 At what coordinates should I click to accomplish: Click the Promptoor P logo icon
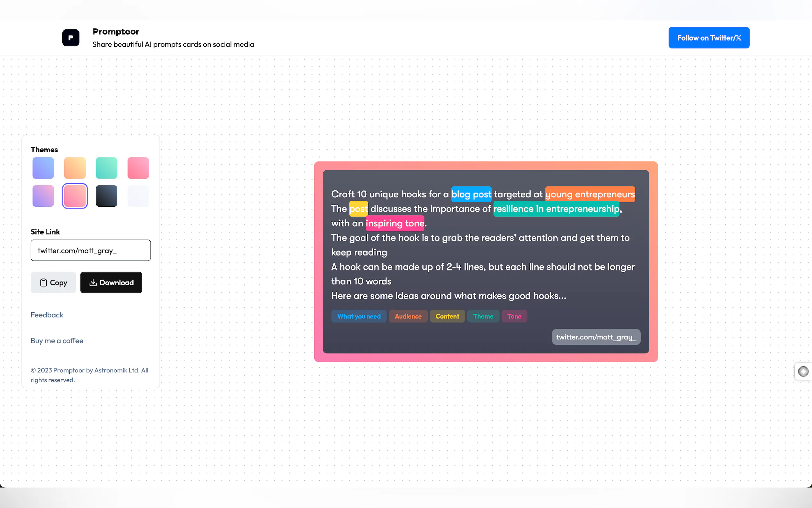pyautogui.click(x=71, y=38)
